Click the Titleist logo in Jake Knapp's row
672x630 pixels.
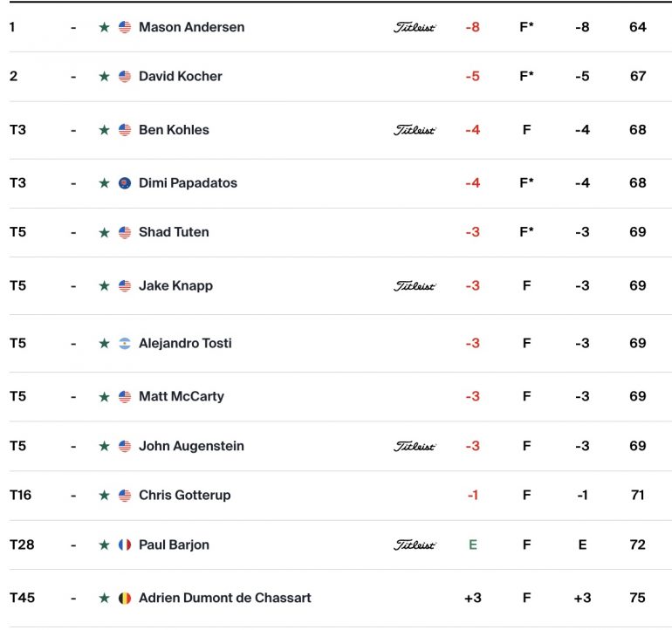(415, 285)
